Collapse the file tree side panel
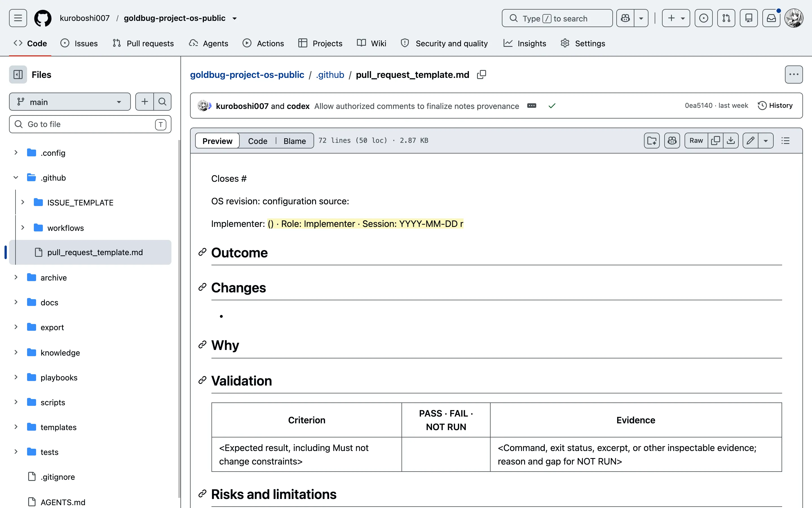Image resolution: width=812 pixels, height=508 pixels. (x=18, y=75)
